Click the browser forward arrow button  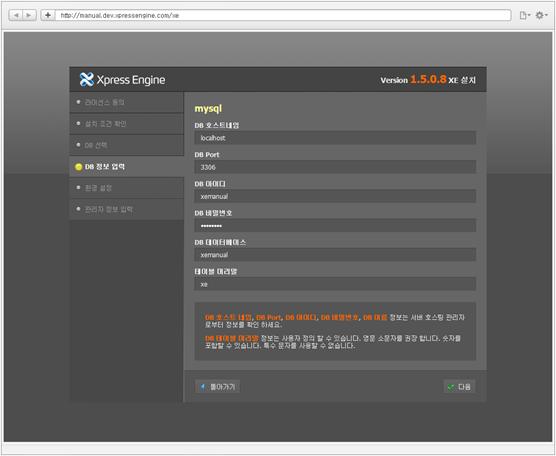[x=29, y=15]
